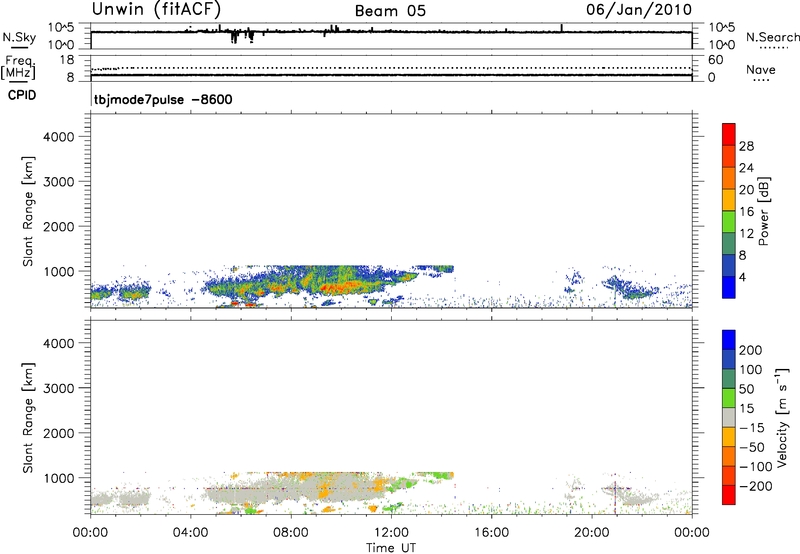Screen dimensions: 800x554
Task: Click the '18' tick on the frequency axis
Action: tap(67, 59)
